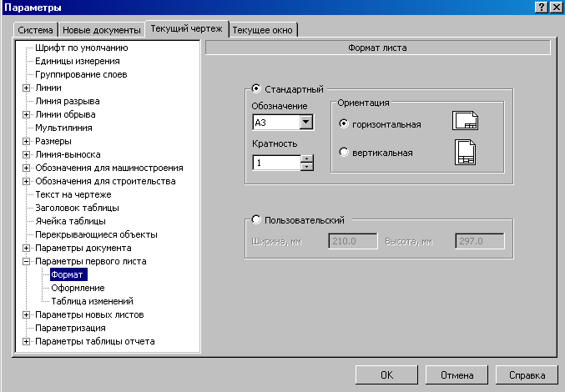
Task: Select Параметры документа label
Action: (x=83, y=248)
